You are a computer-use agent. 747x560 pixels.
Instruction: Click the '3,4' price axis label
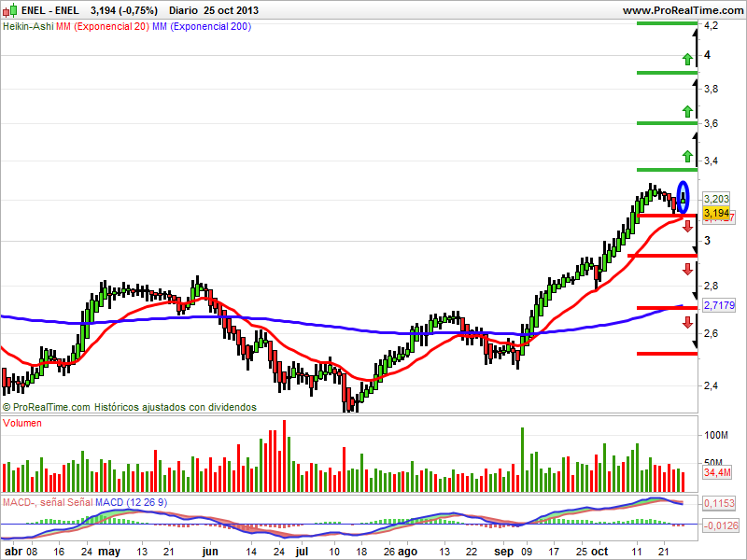click(712, 161)
